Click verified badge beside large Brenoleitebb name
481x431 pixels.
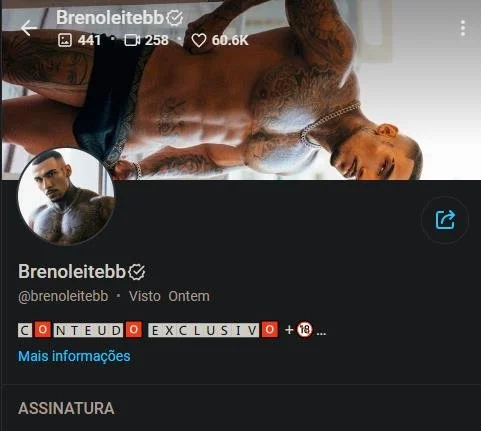coord(137,272)
